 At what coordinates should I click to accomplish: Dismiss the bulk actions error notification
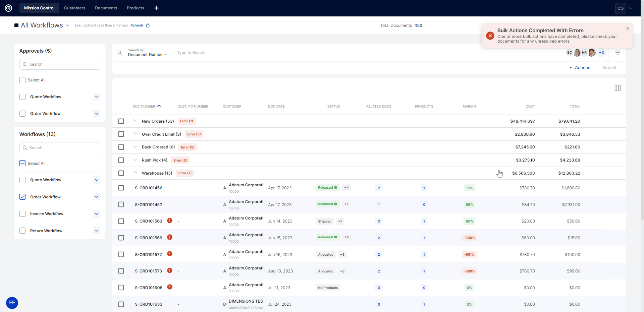point(628,28)
